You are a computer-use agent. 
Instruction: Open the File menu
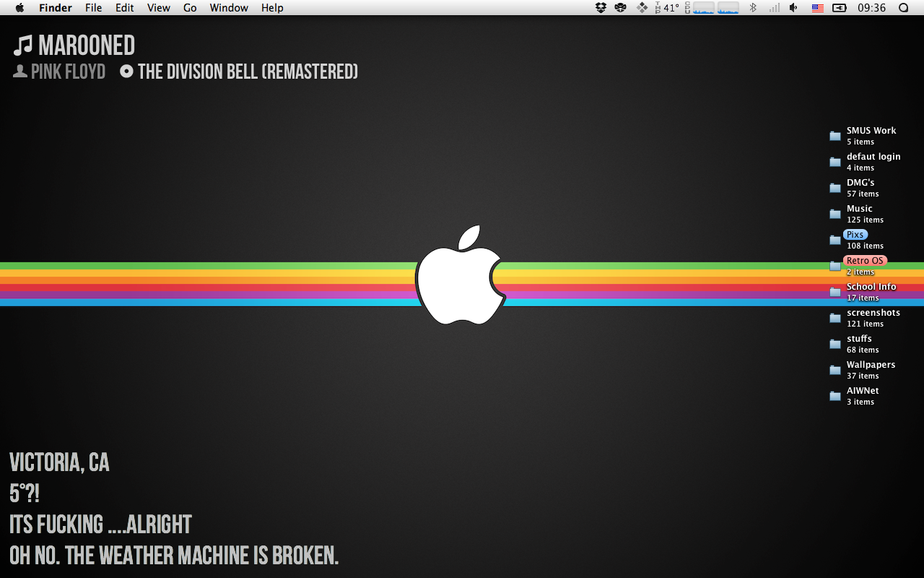(93, 7)
